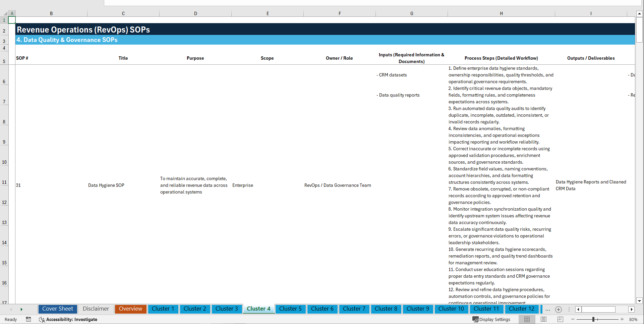644x324 pixels.
Task: Open the Cluster 10 sheet tab
Action: (451, 309)
